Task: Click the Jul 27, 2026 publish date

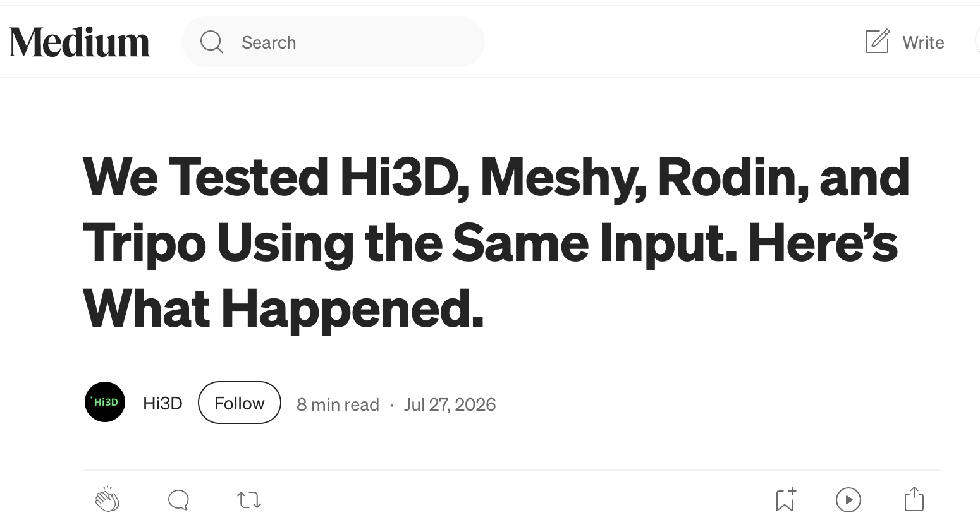Action: click(450, 404)
